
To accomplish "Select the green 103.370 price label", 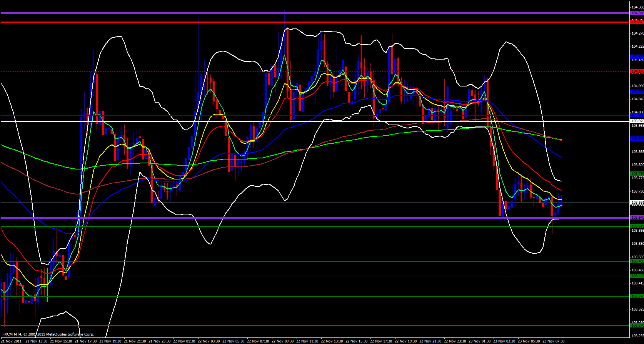I will coord(637,296).
